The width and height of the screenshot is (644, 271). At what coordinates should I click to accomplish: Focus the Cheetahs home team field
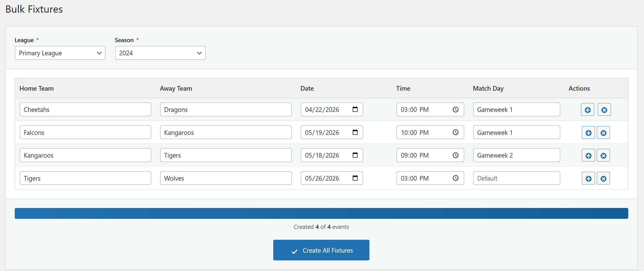coord(85,110)
